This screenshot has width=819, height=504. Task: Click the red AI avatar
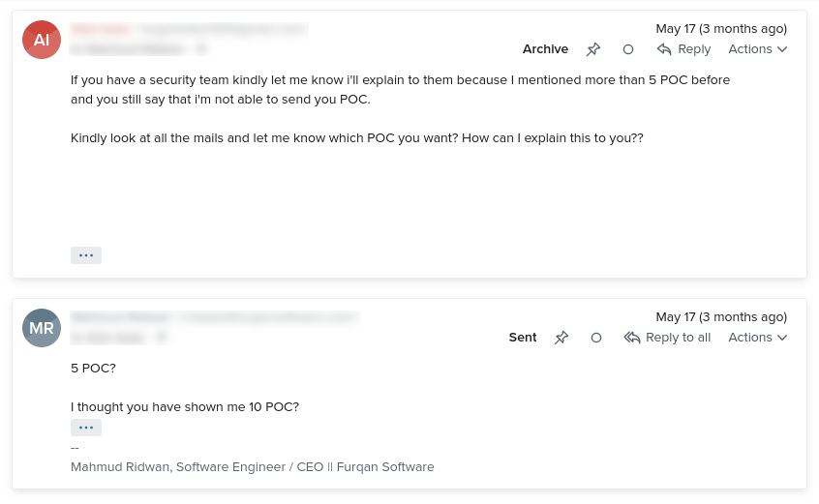42,40
